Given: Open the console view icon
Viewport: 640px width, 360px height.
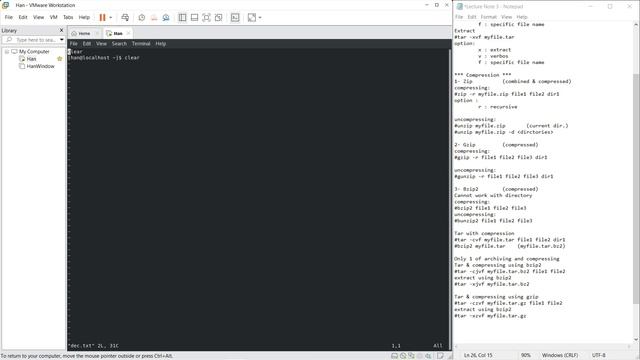Looking at the screenshot, I should [235, 18].
